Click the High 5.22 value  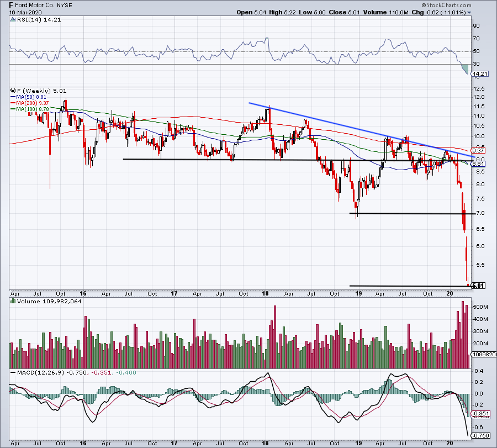click(282, 12)
